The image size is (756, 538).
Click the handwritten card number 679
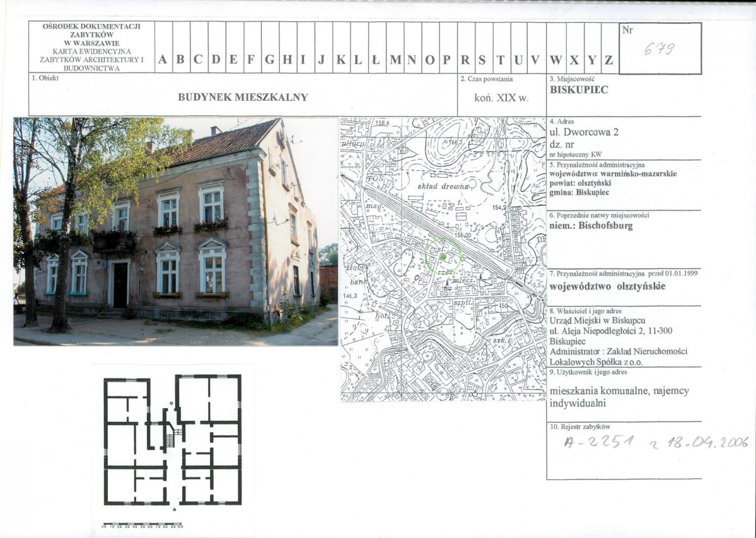point(660,49)
